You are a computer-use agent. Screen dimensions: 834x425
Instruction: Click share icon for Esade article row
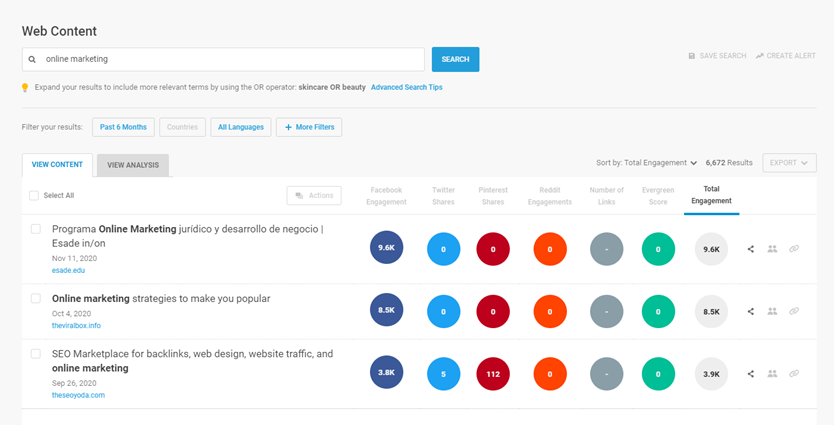pyautogui.click(x=751, y=249)
